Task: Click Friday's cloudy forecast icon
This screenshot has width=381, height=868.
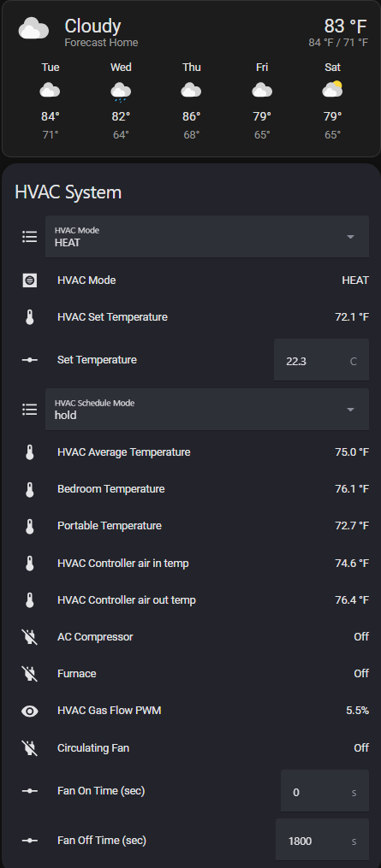Action: tap(262, 91)
